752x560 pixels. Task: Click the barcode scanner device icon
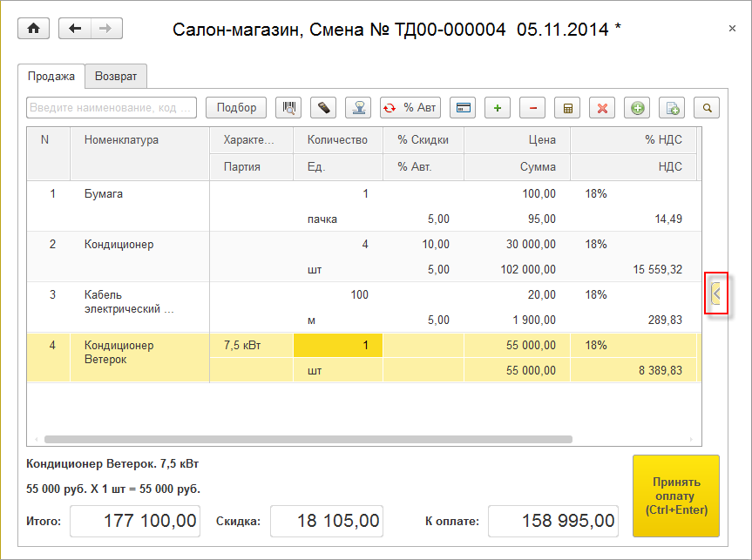tap(323, 108)
